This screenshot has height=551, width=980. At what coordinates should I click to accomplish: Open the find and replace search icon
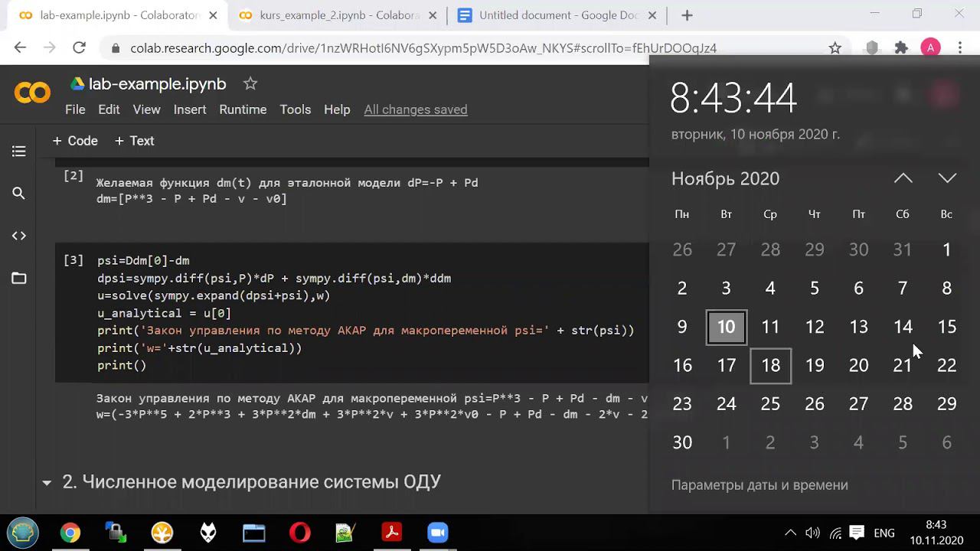[x=19, y=194]
